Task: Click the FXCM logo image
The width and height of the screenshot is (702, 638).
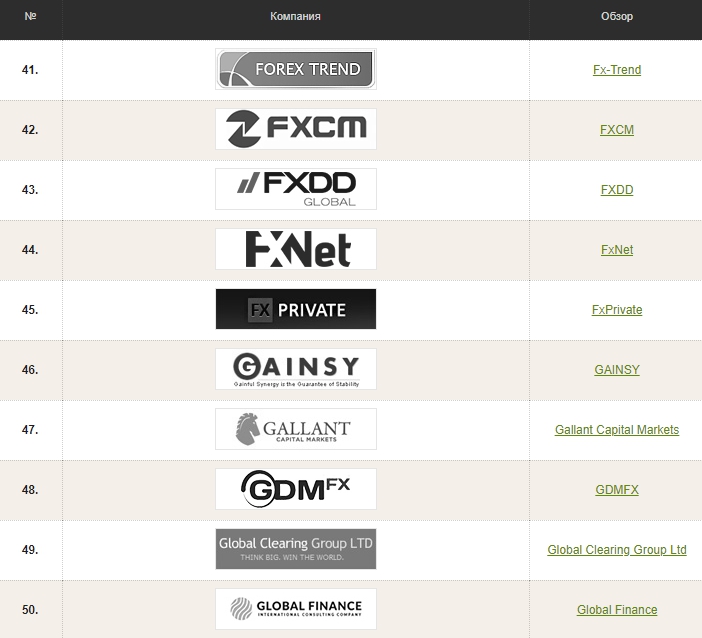Action: point(295,129)
